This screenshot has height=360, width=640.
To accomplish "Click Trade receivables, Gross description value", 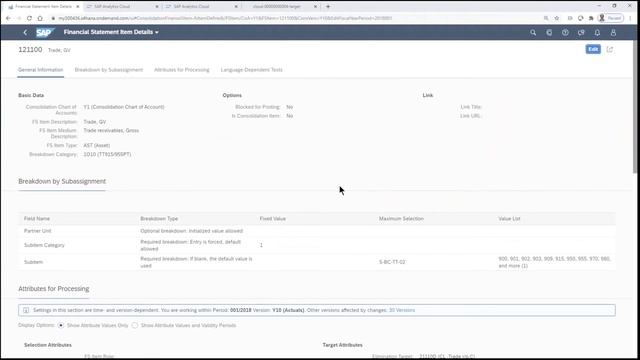I will pyautogui.click(x=111, y=131).
